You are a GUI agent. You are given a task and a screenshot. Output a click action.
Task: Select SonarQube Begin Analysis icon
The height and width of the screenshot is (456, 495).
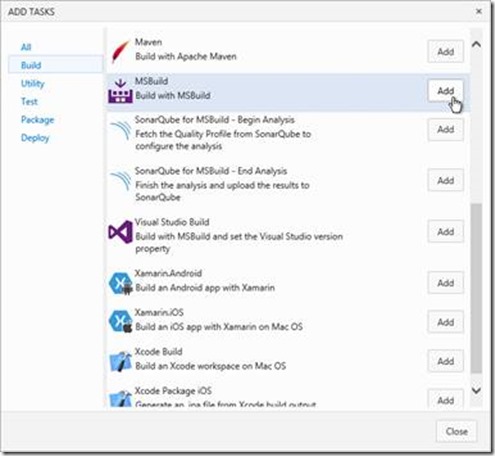[120, 130]
